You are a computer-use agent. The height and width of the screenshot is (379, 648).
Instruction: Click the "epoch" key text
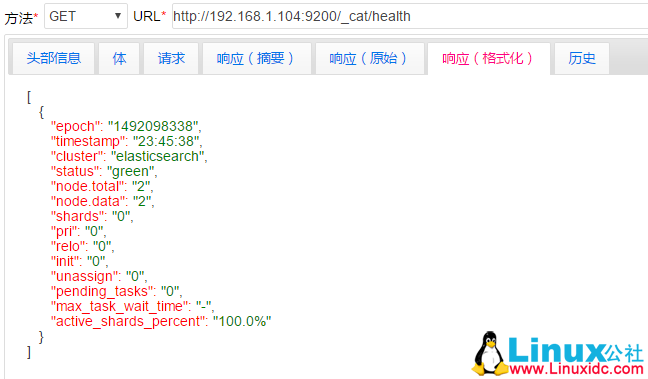click(77, 126)
